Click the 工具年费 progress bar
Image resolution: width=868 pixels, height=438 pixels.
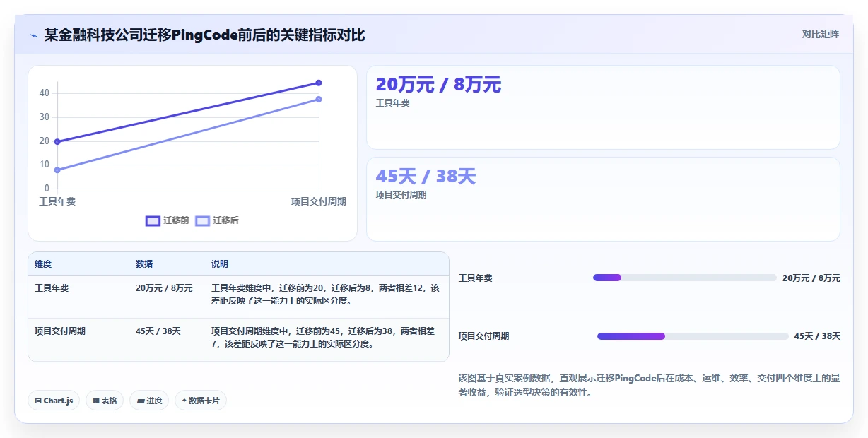(684, 278)
